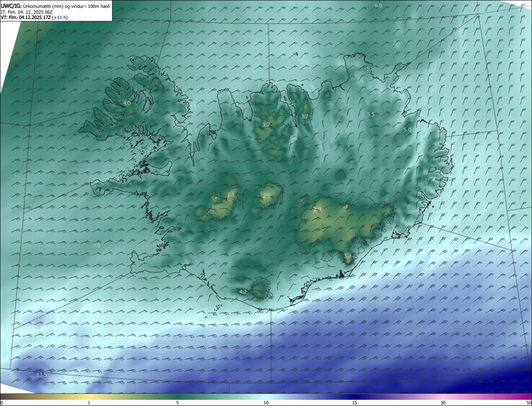The height and width of the screenshot is (406, 532).
Task: Select the 4.0 value in the Westfjords
Action: 127,103
